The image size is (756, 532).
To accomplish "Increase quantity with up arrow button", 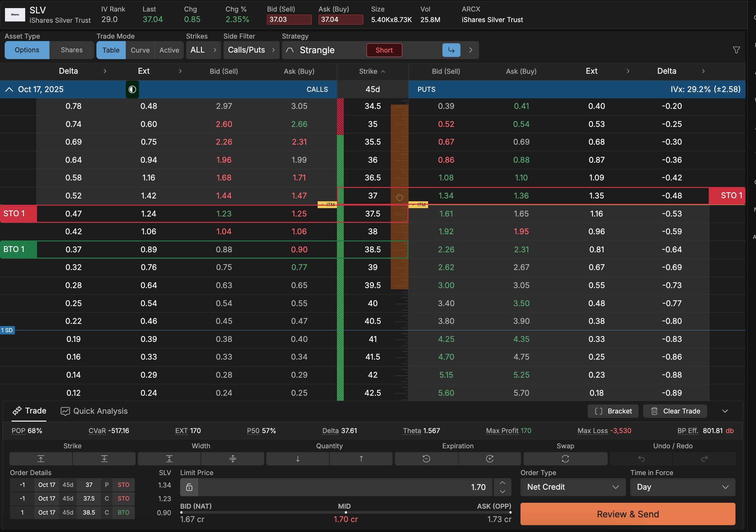I will click(x=361, y=459).
